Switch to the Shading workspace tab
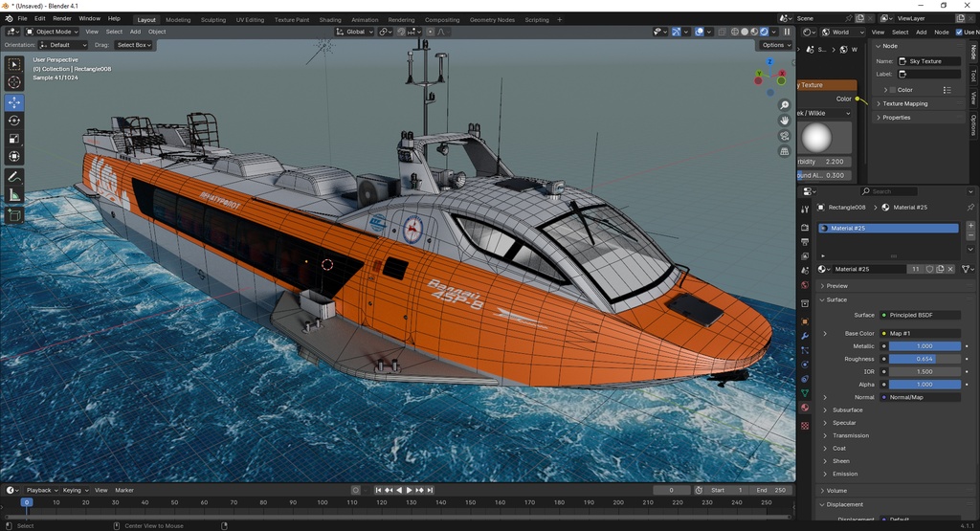The height and width of the screenshot is (531, 980). coord(330,20)
